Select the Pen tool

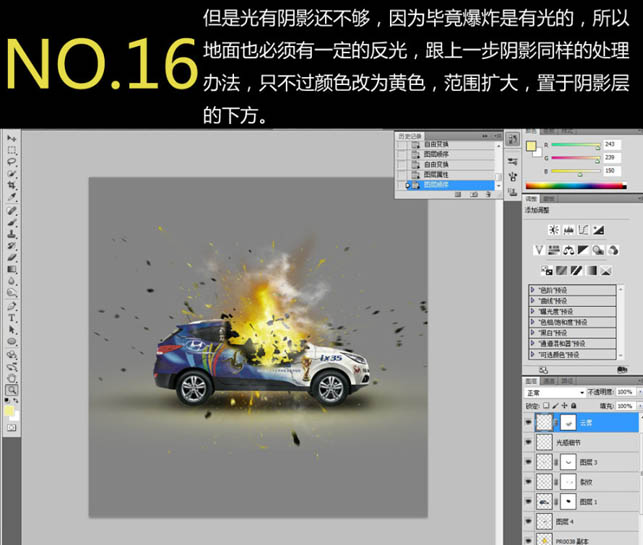coord(11,306)
